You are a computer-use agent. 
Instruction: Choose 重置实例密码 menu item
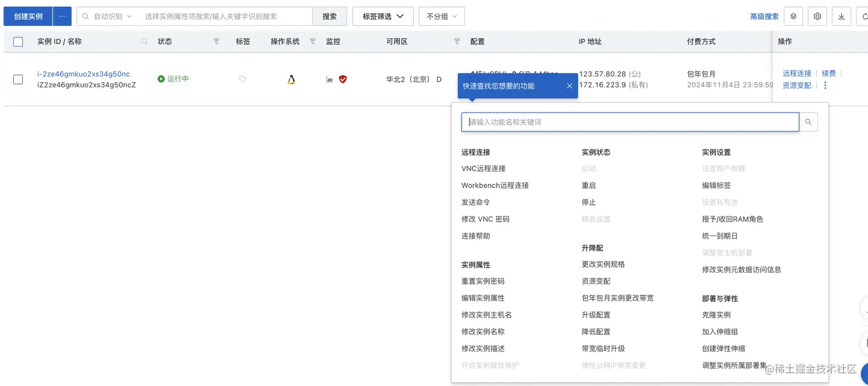pyautogui.click(x=483, y=281)
